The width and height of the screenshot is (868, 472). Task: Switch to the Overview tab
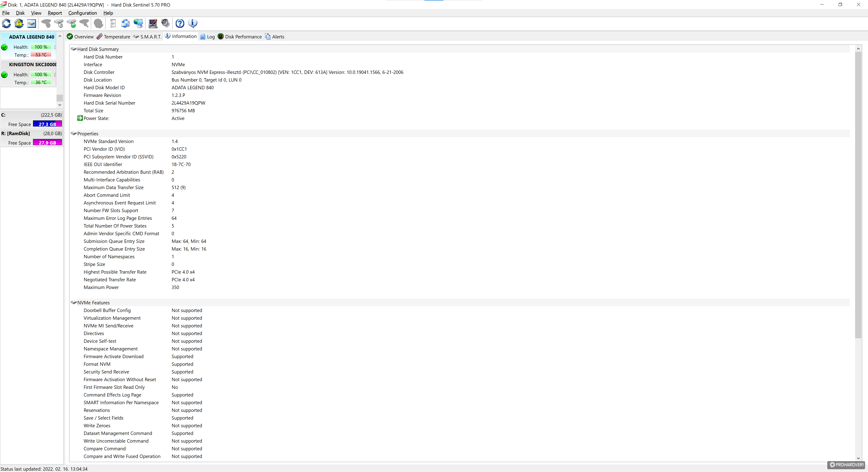click(x=80, y=37)
